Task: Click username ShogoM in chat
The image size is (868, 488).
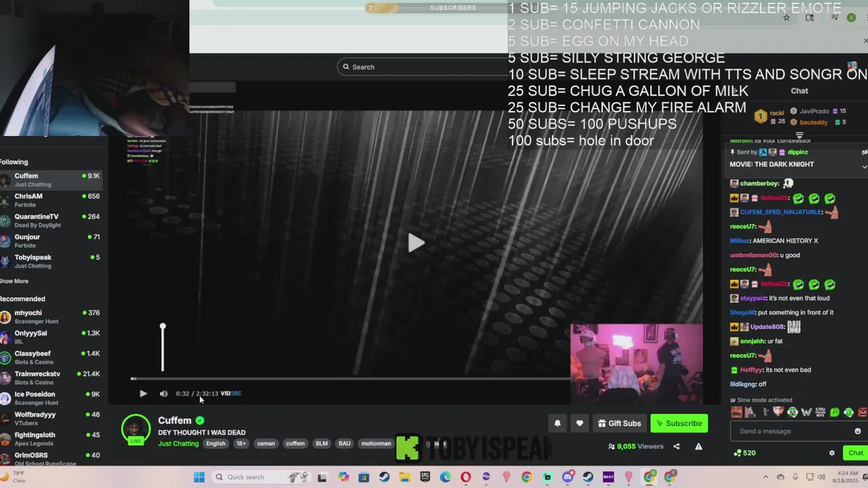Action: (742, 312)
